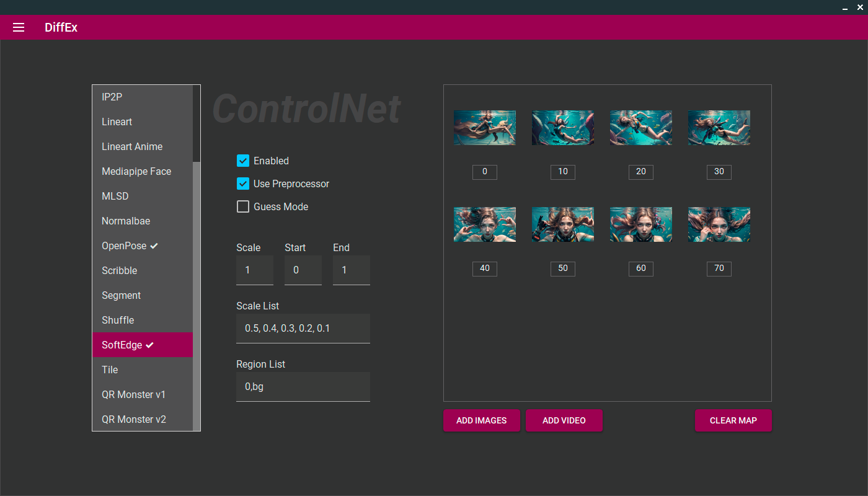The image size is (868, 496).
Task: Click the Clear Map button
Action: 733,420
